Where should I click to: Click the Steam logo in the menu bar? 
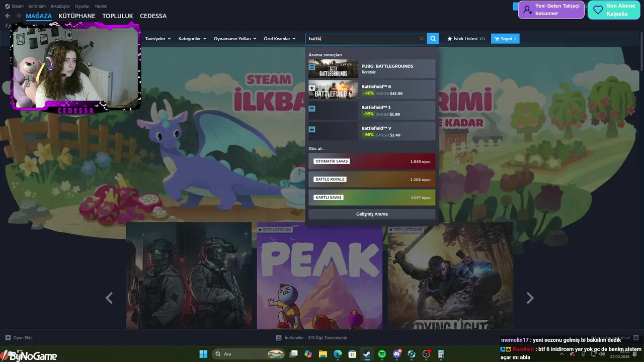7,7
